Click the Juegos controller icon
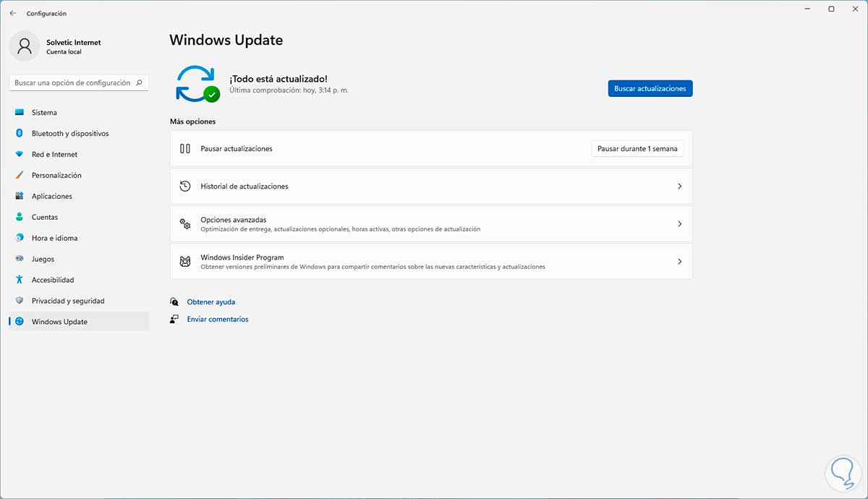The width and height of the screenshot is (868, 499). (x=19, y=259)
